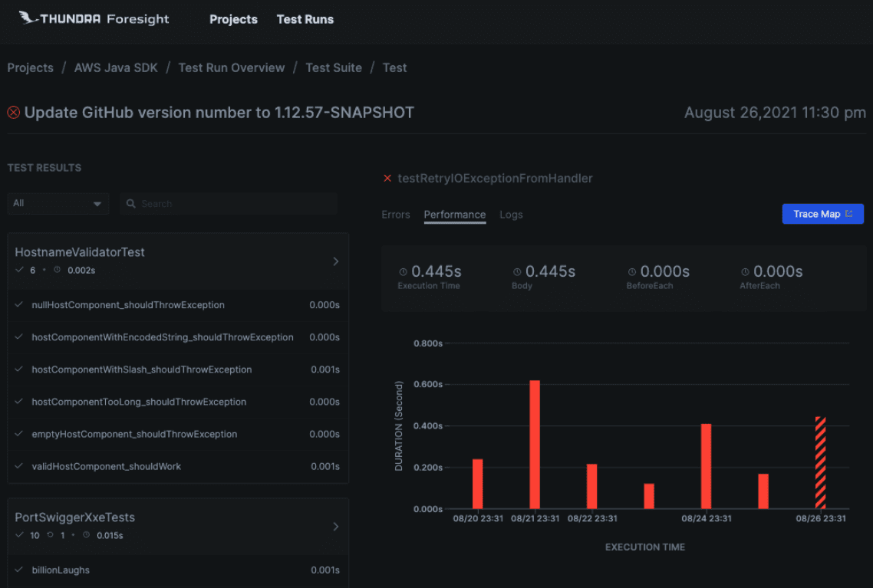
Task: Click the 0.015s duration under PortSwiggerXxeTests
Action: pyautogui.click(x=110, y=535)
